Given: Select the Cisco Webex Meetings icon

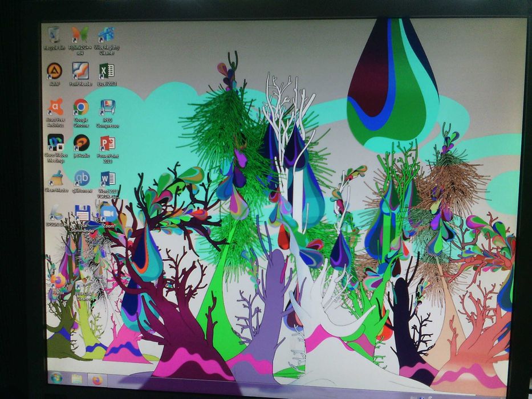Looking at the screenshot, I should pyautogui.click(x=56, y=148).
